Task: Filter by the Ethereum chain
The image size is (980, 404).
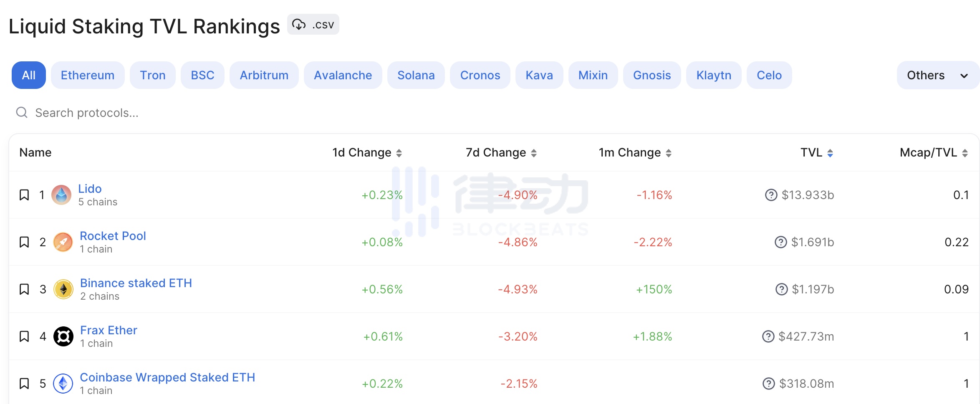Action: click(x=88, y=75)
